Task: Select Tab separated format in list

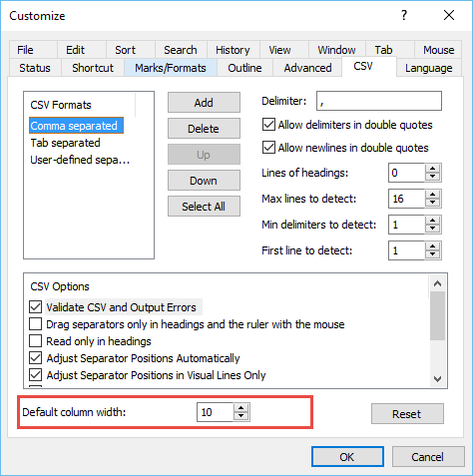Action: coord(66,143)
